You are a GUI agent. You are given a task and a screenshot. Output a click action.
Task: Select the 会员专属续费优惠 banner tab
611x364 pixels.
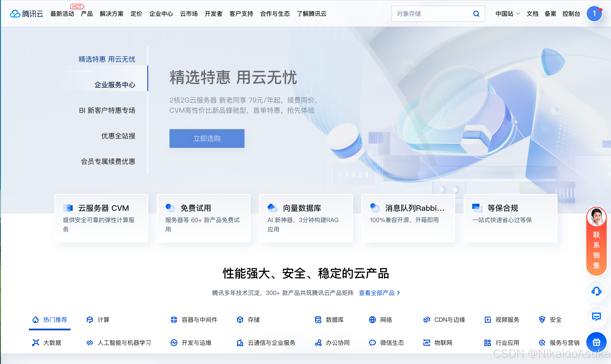point(108,161)
